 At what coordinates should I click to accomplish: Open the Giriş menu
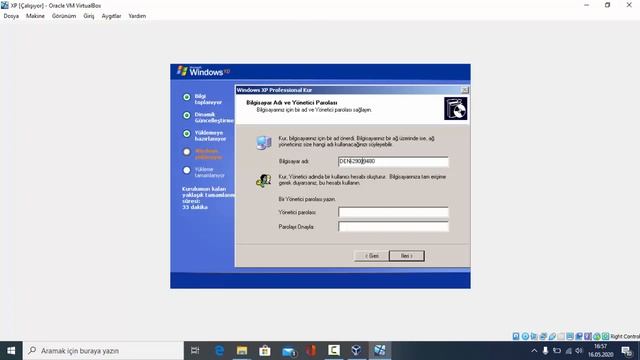coord(89,16)
